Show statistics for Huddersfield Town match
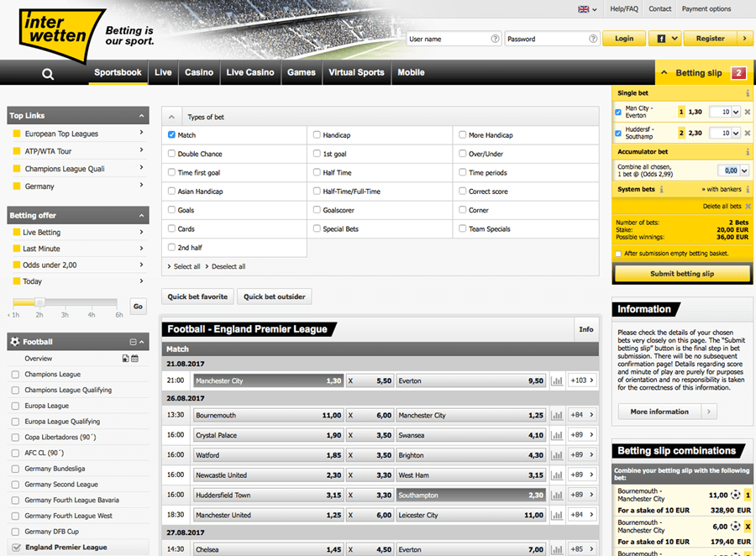Screen dimensions: 756x556 [557, 495]
